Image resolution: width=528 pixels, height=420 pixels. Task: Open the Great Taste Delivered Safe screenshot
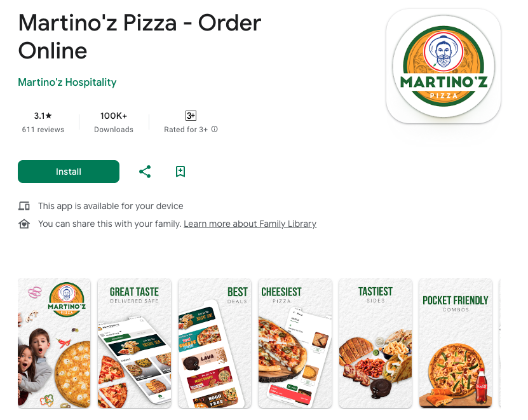tap(134, 343)
